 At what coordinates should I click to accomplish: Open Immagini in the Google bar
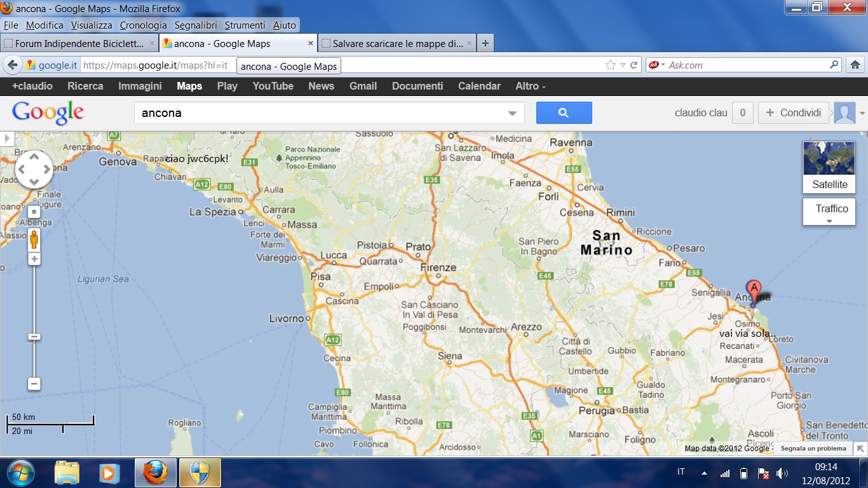[x=140, y=86]
